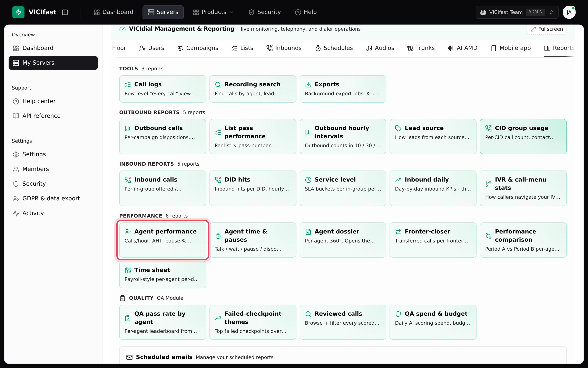Switch to the Schedules tab
The width and height of the screenshot is (588, 368).
point(334,48)
